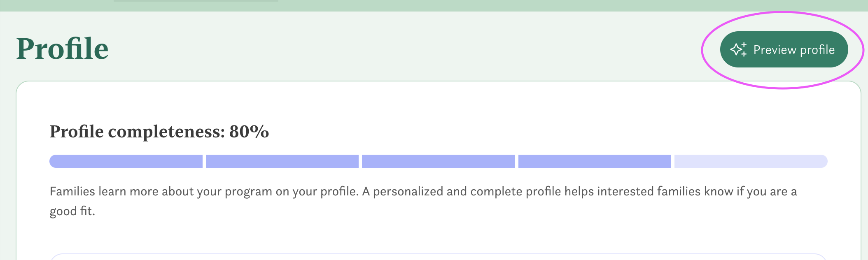This screenshot has width=868, height=260.
Task: Click the sparkle icon in Preview profile
Action: pos(738,49)
